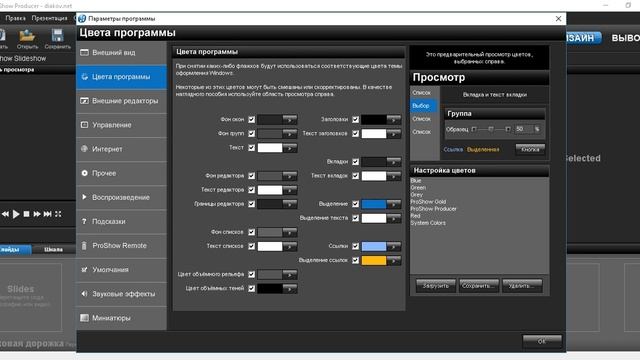This screenshot has width=640, height=360.
Task: Select the Grey color scheme
Action: 417,195
